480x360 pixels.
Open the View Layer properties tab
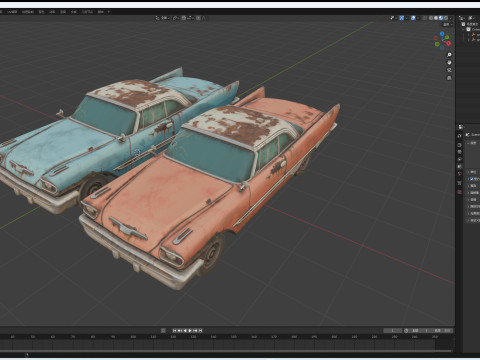459,159
